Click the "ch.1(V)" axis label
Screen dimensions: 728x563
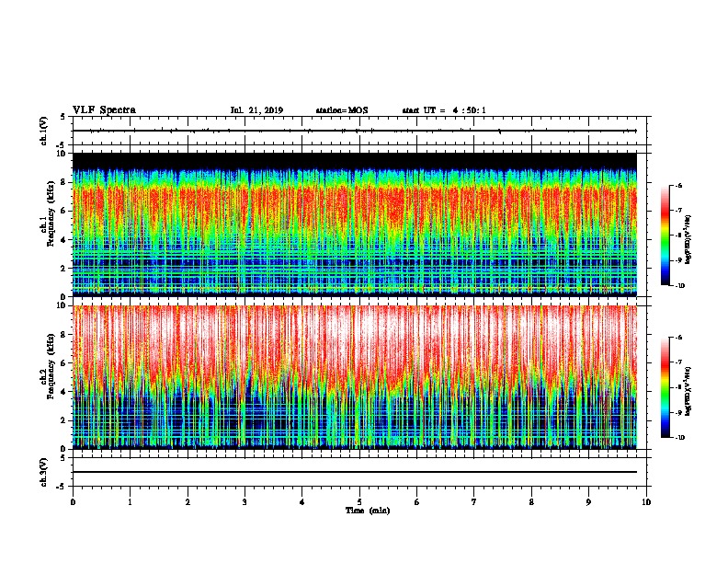[x=43, y=131]
